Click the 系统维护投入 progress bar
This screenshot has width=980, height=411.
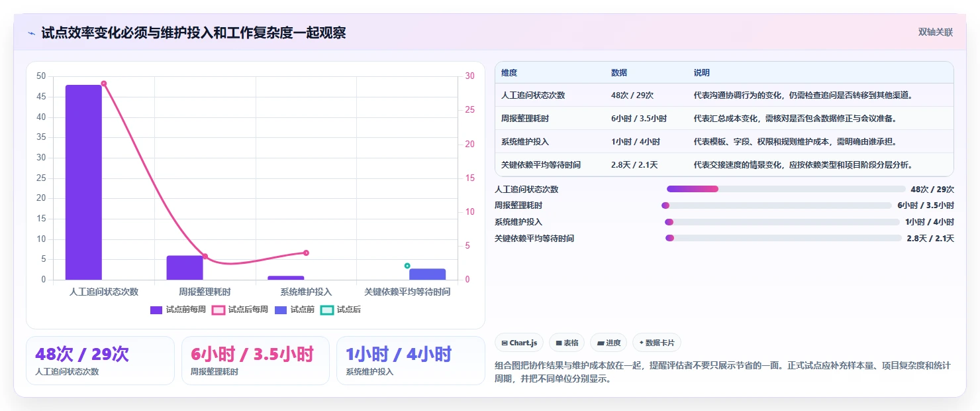click(782, 222)
